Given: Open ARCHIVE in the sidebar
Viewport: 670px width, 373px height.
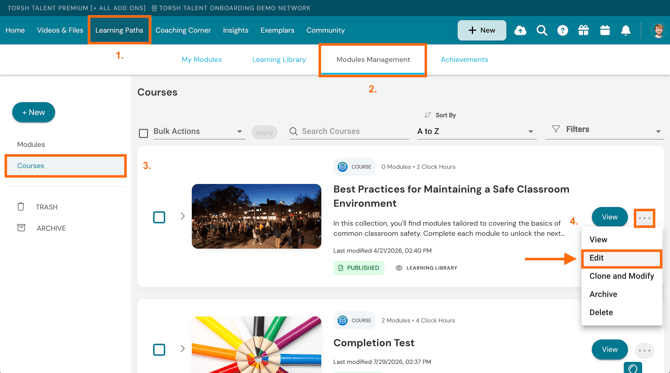Looking at the screenshot, I should click(x=51, y=229).
